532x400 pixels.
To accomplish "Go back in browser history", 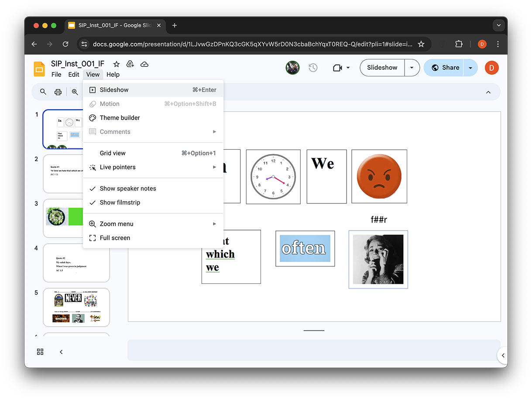I will tap(34, 44).
